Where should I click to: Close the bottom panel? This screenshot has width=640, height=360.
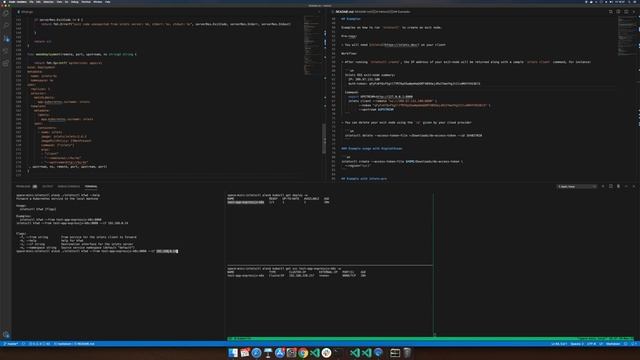pos(634,186)
